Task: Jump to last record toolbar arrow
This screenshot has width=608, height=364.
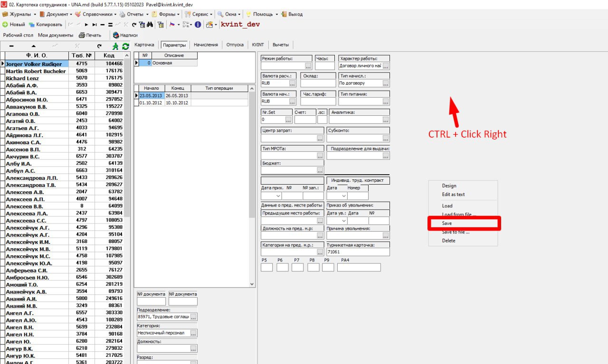Action: click(x=95, y=25)
